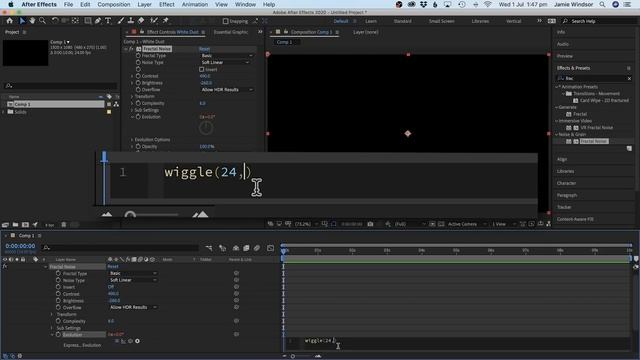
Task: Click the current time 0:00:00:00 display
Action: point(20,246)
